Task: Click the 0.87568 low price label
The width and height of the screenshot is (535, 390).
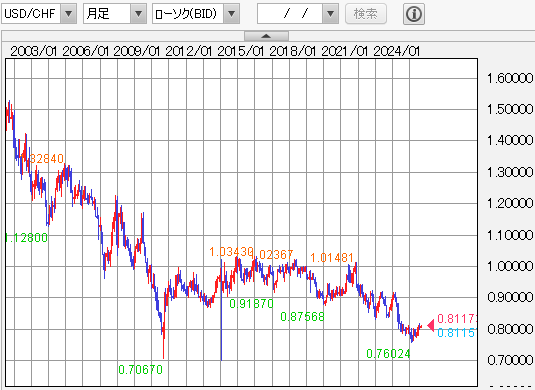Action: tap(302, 317)
